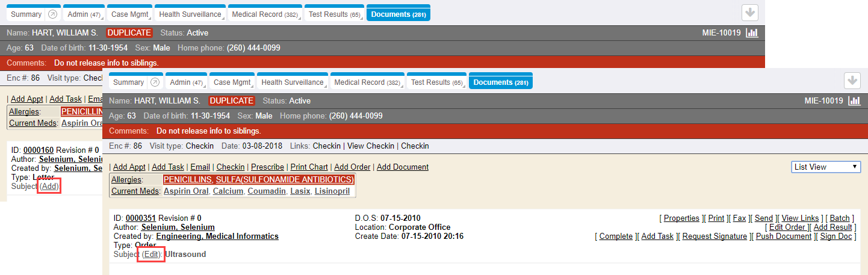Click the pop-out arrow icon on background Summary tab

[53, 14]
